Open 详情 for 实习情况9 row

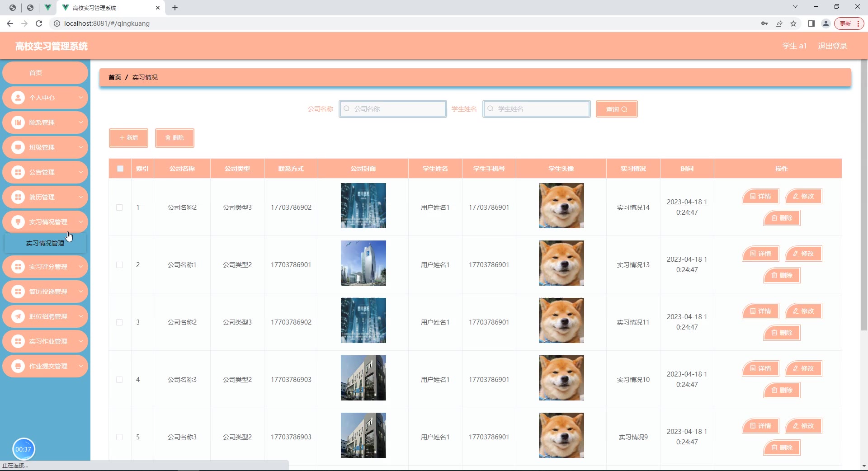point(760,426)
